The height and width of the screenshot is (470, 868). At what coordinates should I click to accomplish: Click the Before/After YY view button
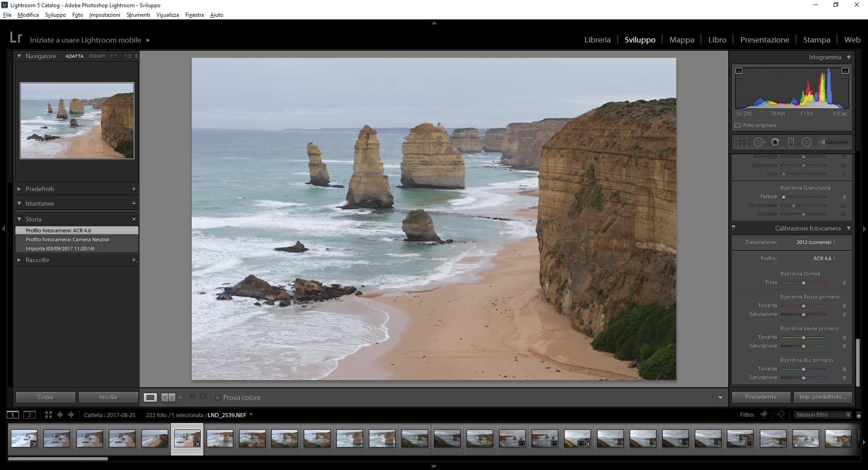click(x=168, y=398)
